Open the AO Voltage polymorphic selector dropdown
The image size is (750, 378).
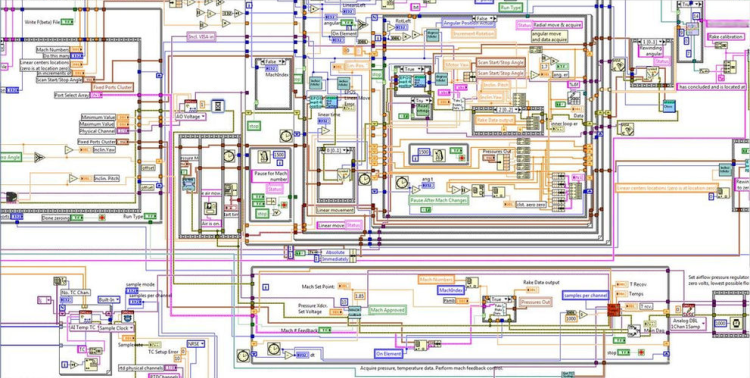click(191, 116)
